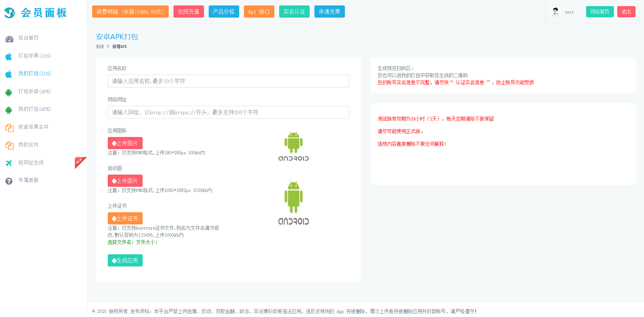
Task: Click the 在线充值 recharge button
Action: (x=188, y=12)
